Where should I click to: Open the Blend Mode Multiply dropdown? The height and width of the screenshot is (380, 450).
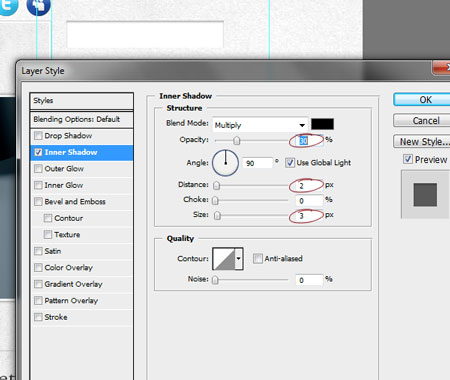pos(260,125)
